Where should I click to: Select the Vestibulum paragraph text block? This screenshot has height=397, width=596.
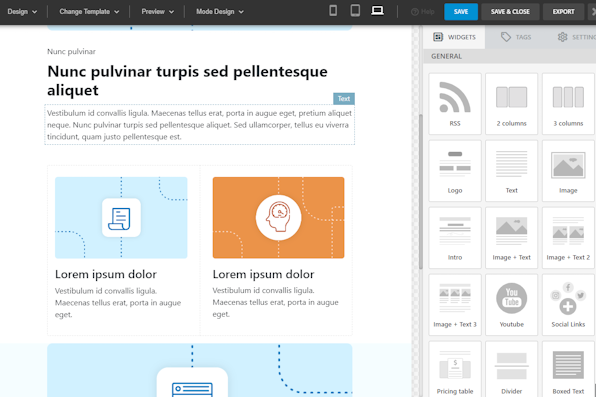200,125
